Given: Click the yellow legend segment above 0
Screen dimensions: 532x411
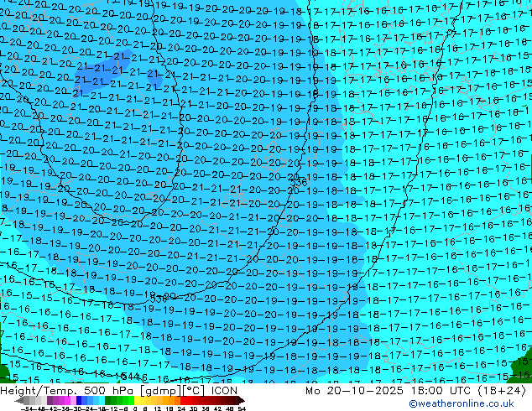Looking at the screenshot, I should (137, 400).
